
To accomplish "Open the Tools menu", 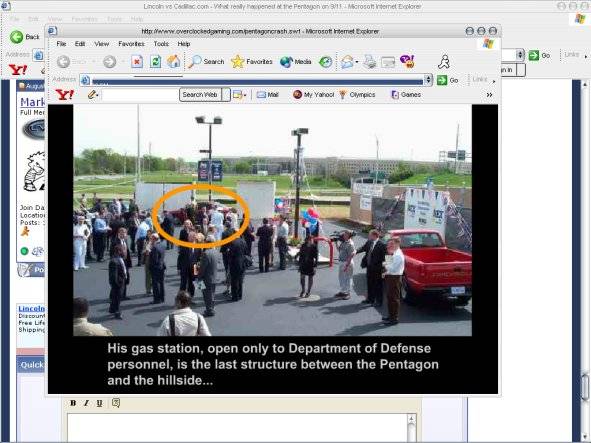I will click(x=161, y=44).
